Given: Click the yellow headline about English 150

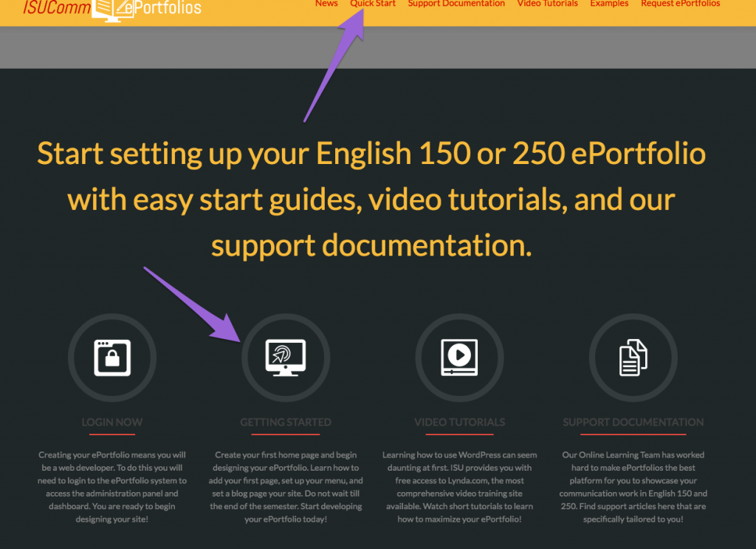Looking at the screenshot, I should 371,199.
